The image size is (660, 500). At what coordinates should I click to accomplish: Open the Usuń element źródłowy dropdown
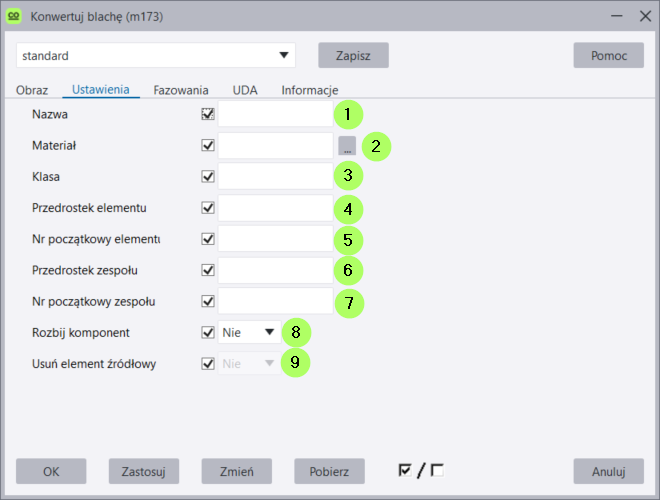pyautogui.click(x=249, y=364)
